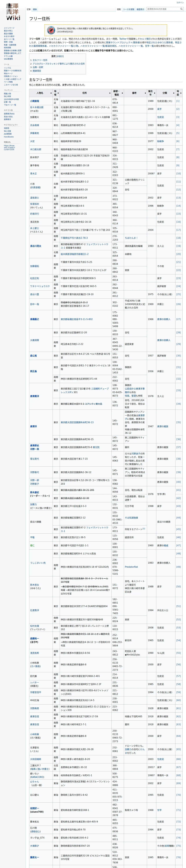Switch to the 議論 tab
This screenshot has width=186, height=868.
click(x=35, y=9)
